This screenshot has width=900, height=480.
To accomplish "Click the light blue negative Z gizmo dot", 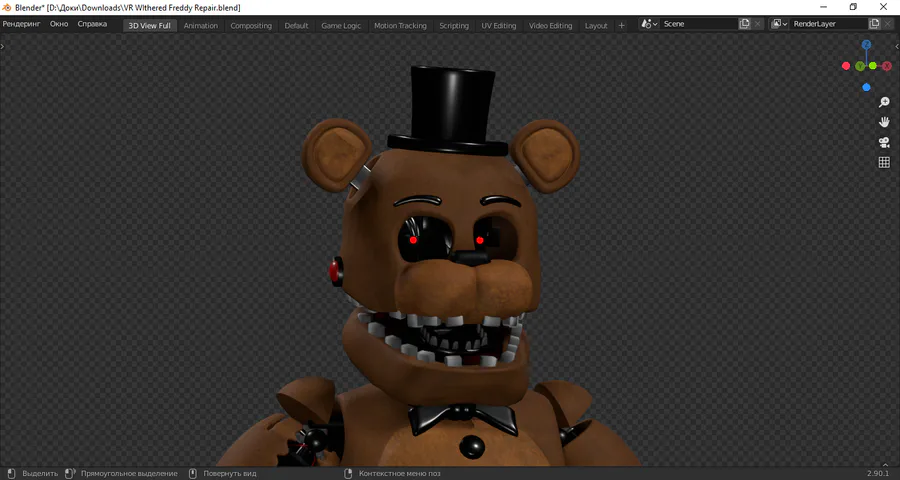I will click(x=866, y=87).
